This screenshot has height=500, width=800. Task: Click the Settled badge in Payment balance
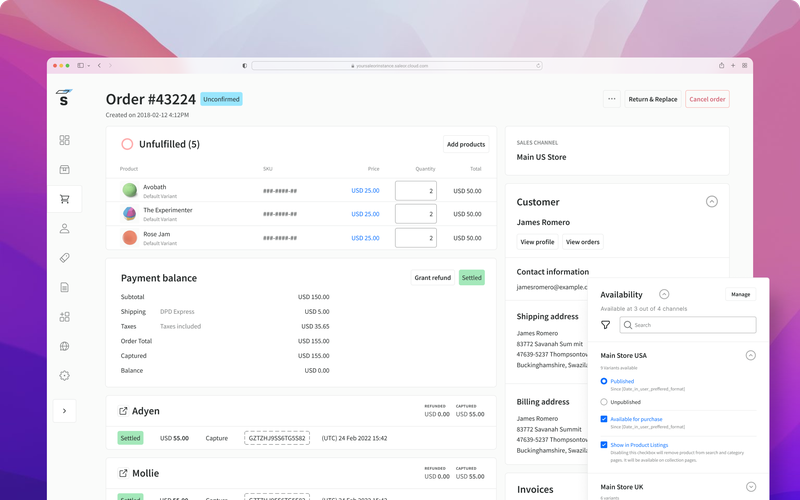coord(471,278)
